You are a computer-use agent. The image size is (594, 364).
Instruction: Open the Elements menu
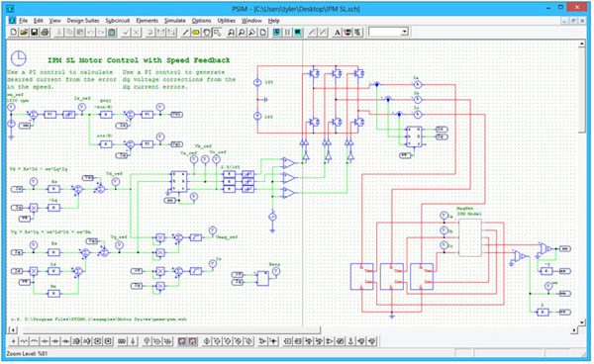click(147, 21)
